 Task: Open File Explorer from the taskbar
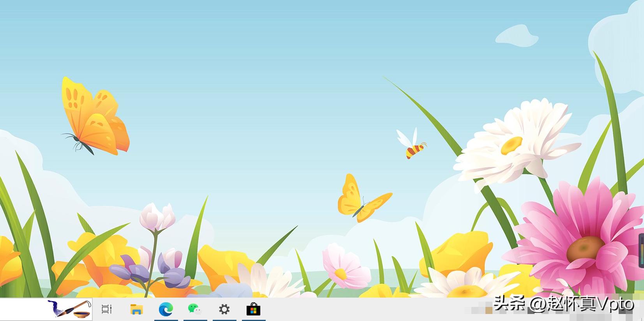(x=136, y=310)
